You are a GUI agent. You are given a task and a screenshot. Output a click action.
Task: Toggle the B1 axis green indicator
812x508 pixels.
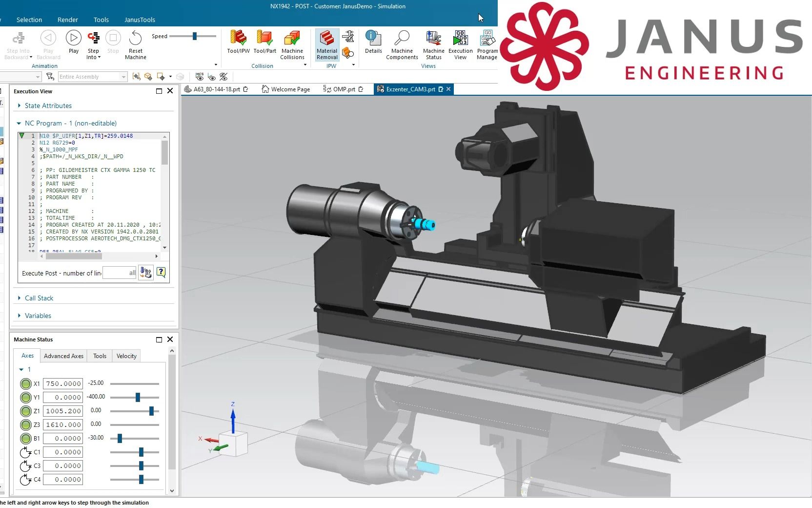click(x=26, y=439)
